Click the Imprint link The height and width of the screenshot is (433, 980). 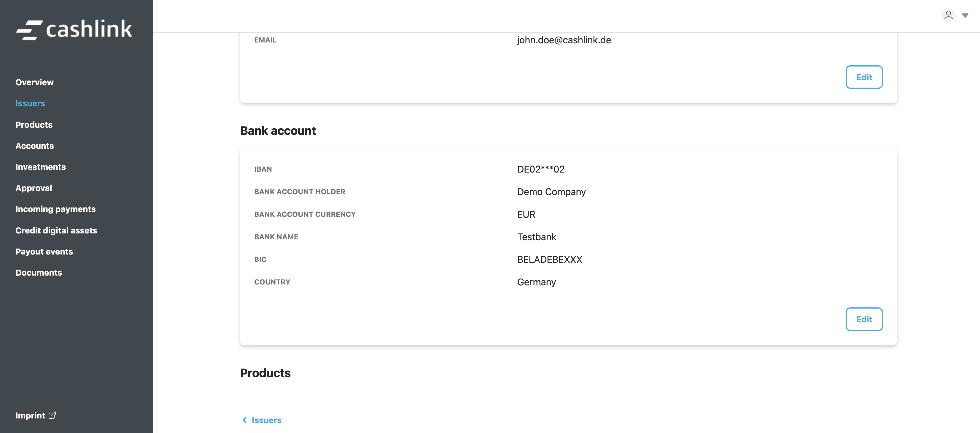click(30, 415)
